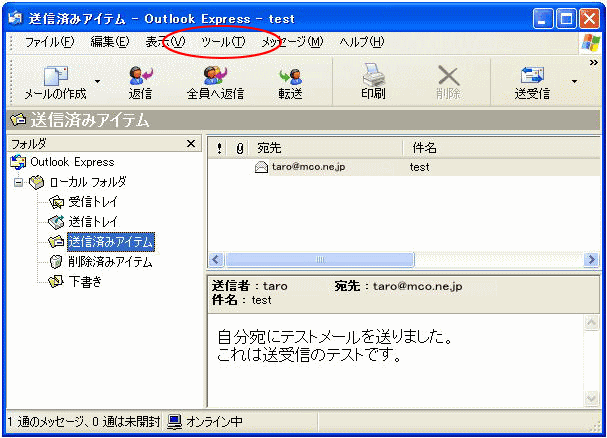The height and width of the screenshot is (438, 607).
Task: Select the 送信トレイ (Outbox) folder
Action: point(93,222)
